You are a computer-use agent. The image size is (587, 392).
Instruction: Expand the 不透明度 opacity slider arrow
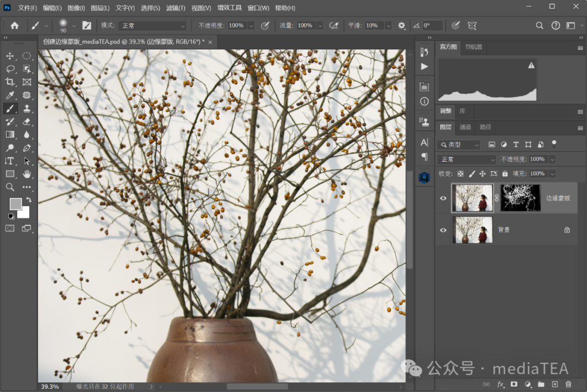[251, 26]
